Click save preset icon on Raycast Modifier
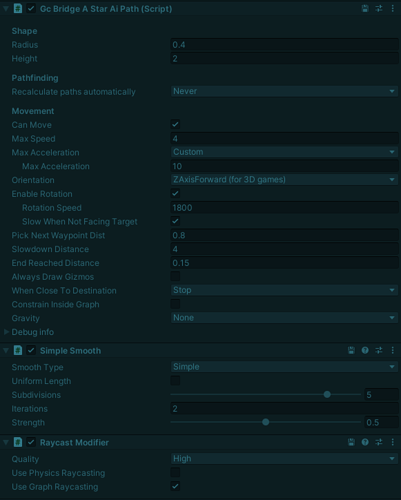The image size is (401, 500). coord(351,442)
